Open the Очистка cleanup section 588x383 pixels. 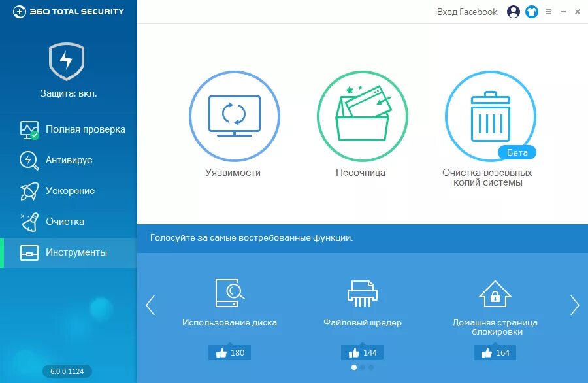[x=69, y=222]
